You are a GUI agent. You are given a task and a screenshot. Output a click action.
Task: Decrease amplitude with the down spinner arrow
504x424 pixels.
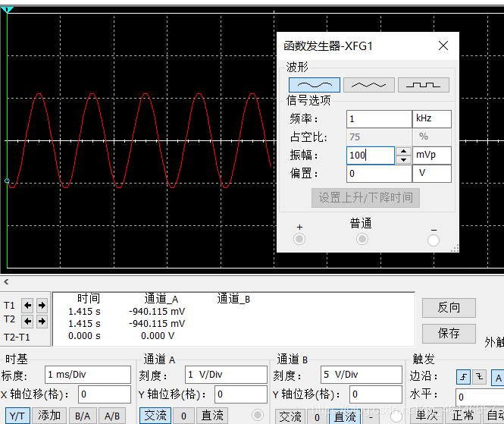(x=403, y=159)
